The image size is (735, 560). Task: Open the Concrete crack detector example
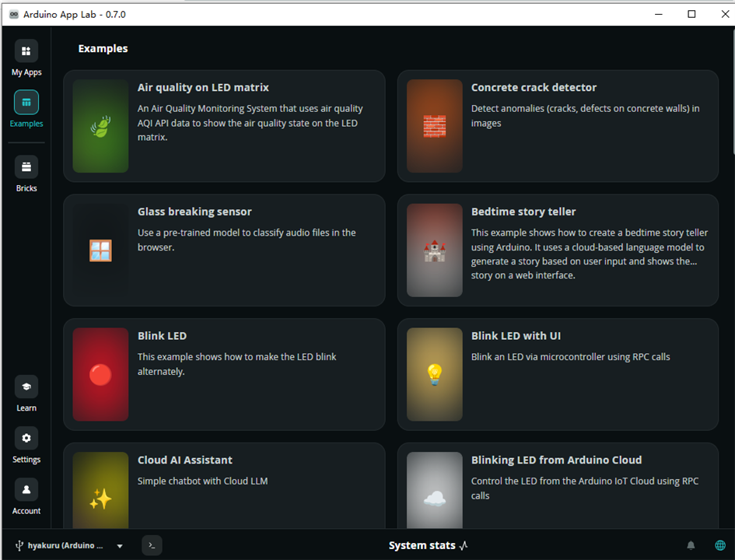point(558,126)
